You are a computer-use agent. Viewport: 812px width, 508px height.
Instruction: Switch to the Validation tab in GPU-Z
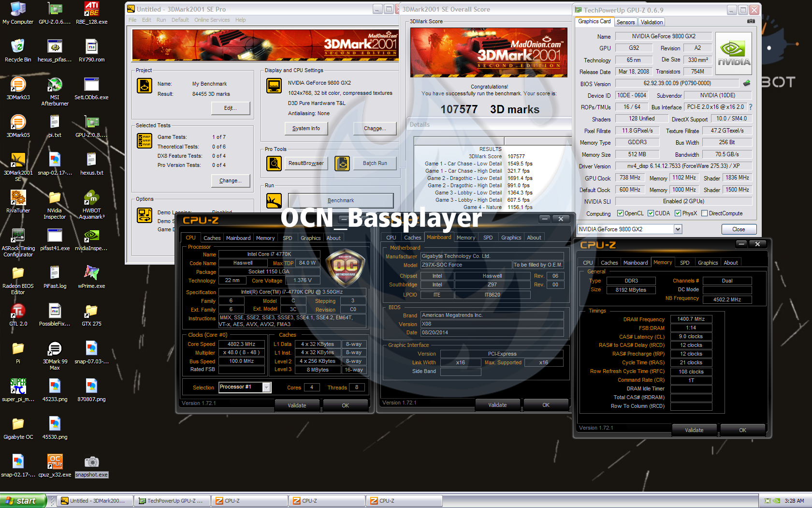pyautogui.click(x=652, y=22)
